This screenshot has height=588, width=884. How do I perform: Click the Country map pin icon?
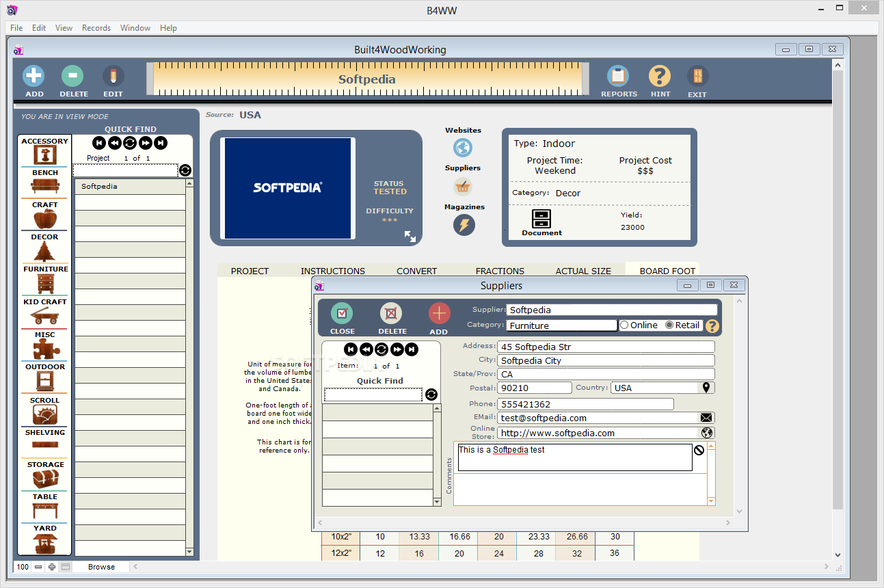pos(707,388)
